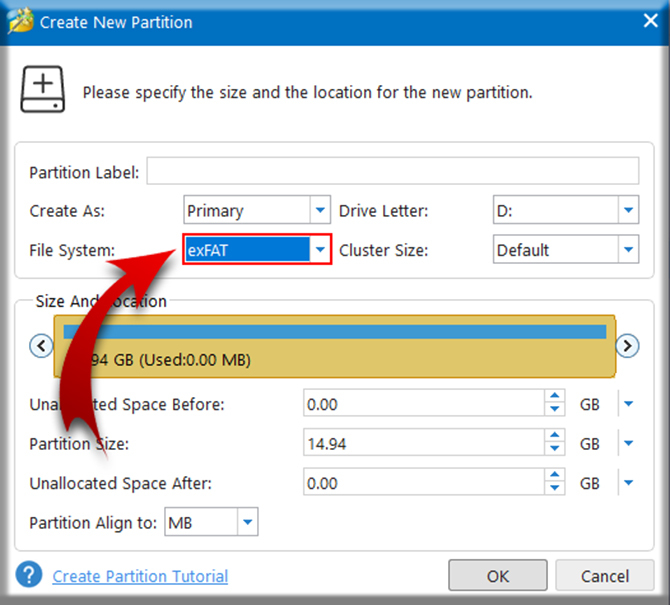
Task: Click the Partition Size value field
Action: click(424, 443)
